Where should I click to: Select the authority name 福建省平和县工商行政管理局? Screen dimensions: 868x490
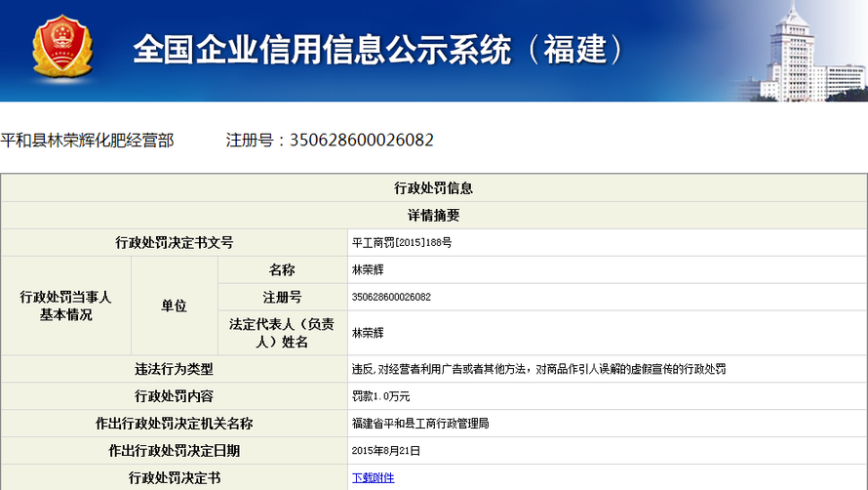[420, 424]
